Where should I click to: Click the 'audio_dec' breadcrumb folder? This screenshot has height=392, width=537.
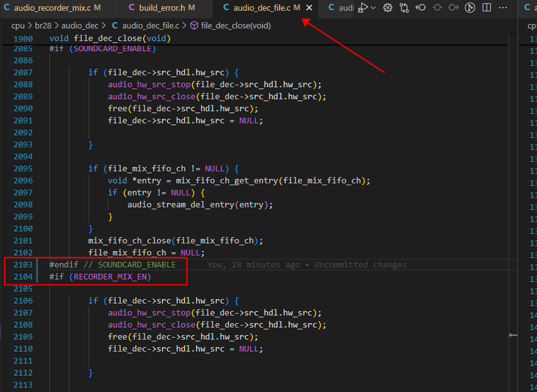(x=80, y=26)
